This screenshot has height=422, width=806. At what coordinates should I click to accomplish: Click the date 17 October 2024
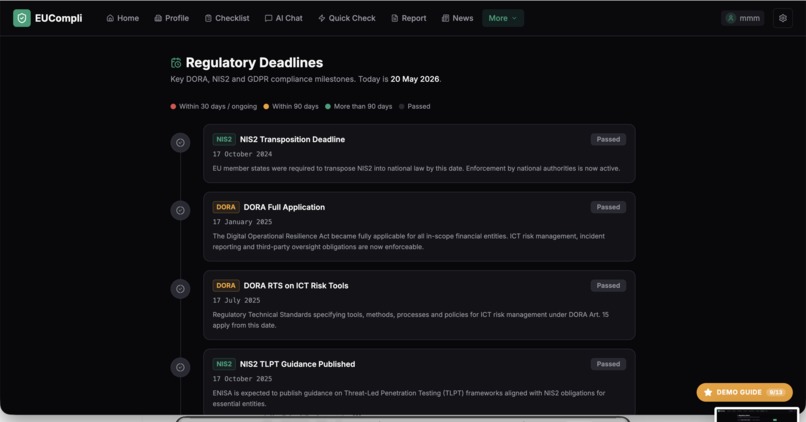point(242,154)
